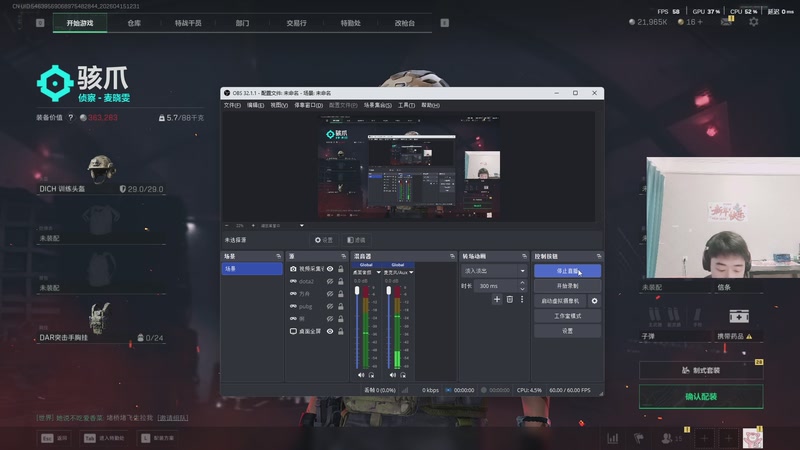Click the 开始录制 start recording button

[567, 286]
